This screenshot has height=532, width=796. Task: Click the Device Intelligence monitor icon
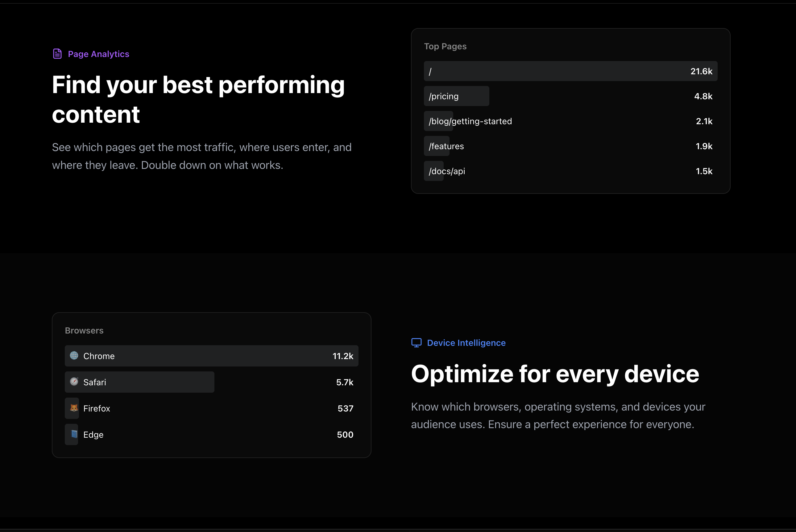point(416,343)
